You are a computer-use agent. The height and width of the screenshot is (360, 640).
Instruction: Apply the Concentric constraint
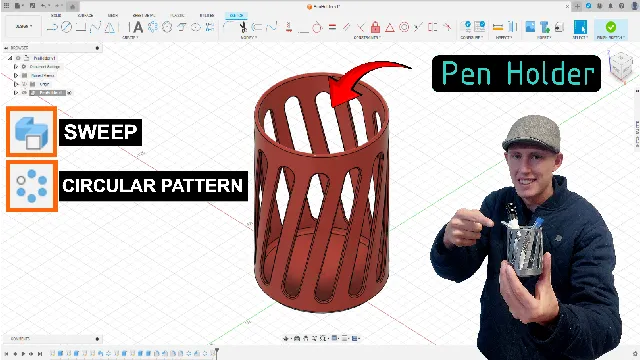[x=404, y=27]
